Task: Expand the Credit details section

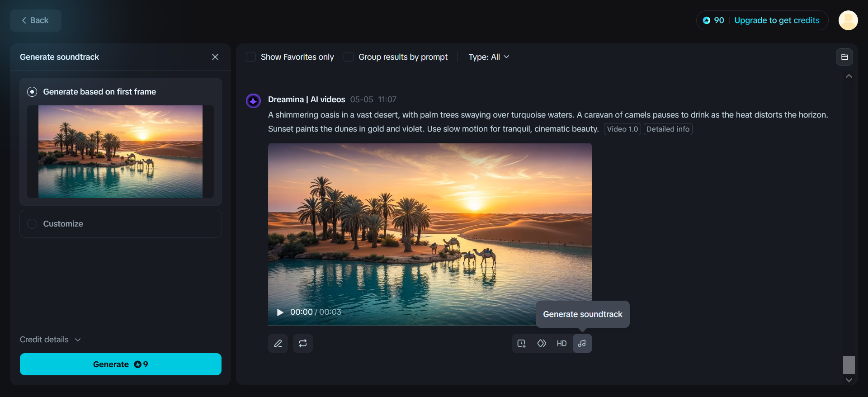Action: tap(50, 340)
